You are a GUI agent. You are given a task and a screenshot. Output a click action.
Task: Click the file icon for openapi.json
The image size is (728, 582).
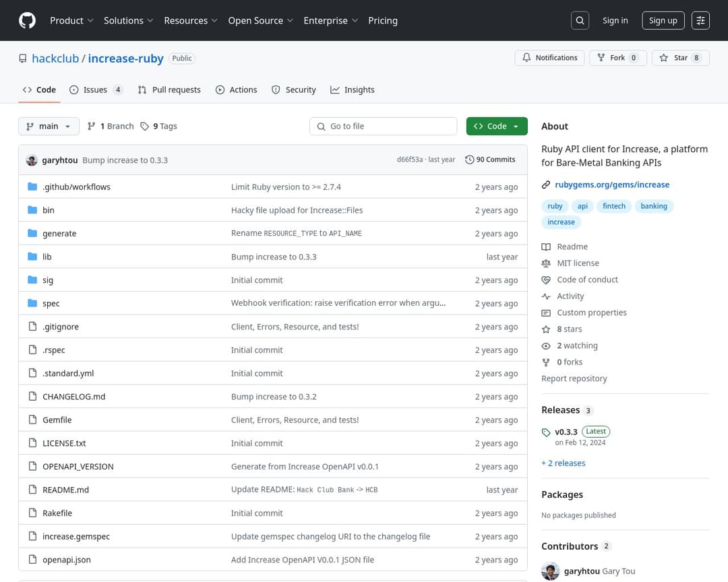coord(32,559)
